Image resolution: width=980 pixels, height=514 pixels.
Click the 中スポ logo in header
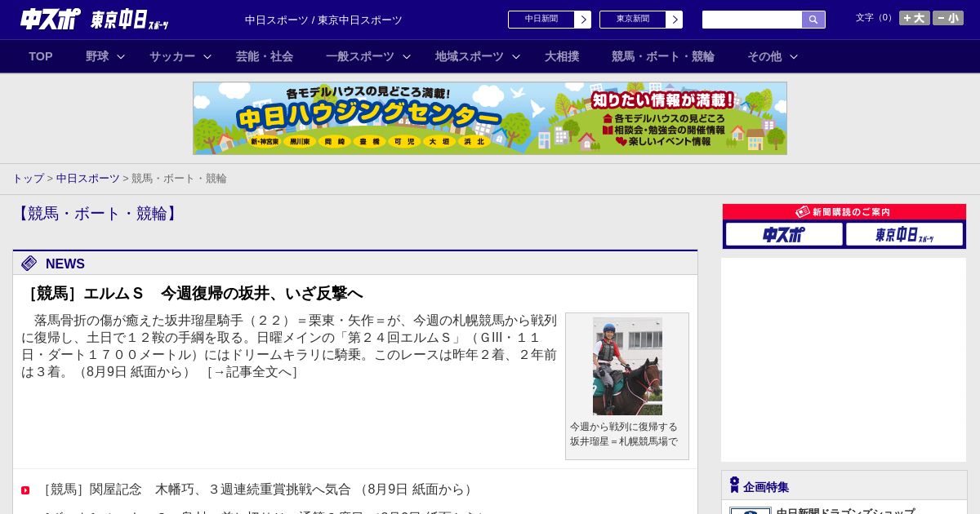[x=50, y=19]
